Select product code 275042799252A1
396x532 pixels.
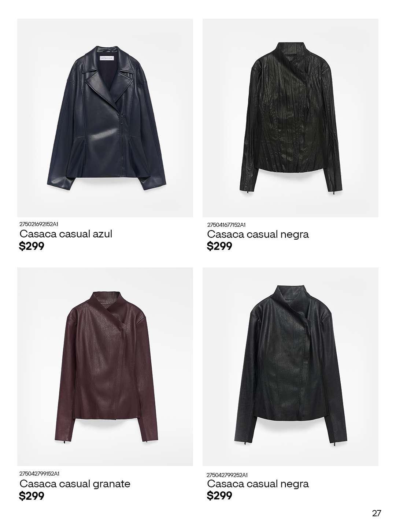click(227, 474)
